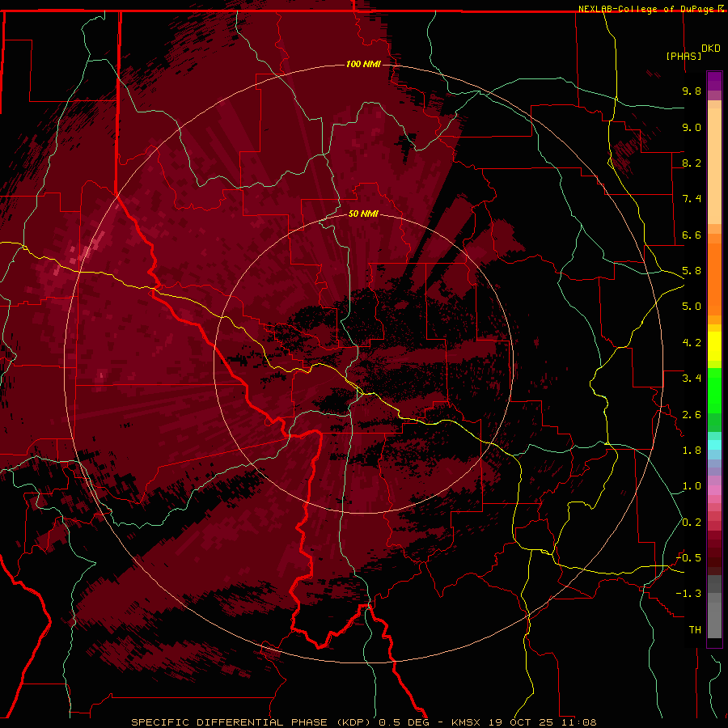Pick the cyan band of the color scale
Image resolution: width=728 pixels, height=728 pixels.
coord(714,445)
